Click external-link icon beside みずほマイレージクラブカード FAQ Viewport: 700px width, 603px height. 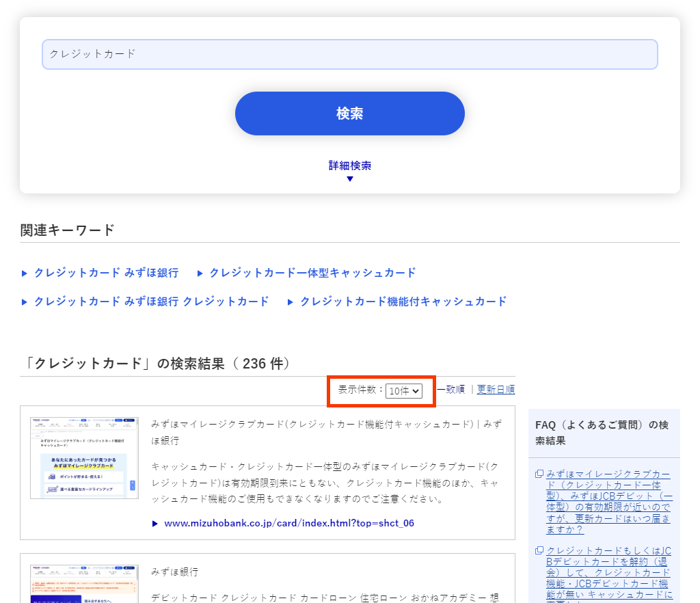click(x=539, y=474)
